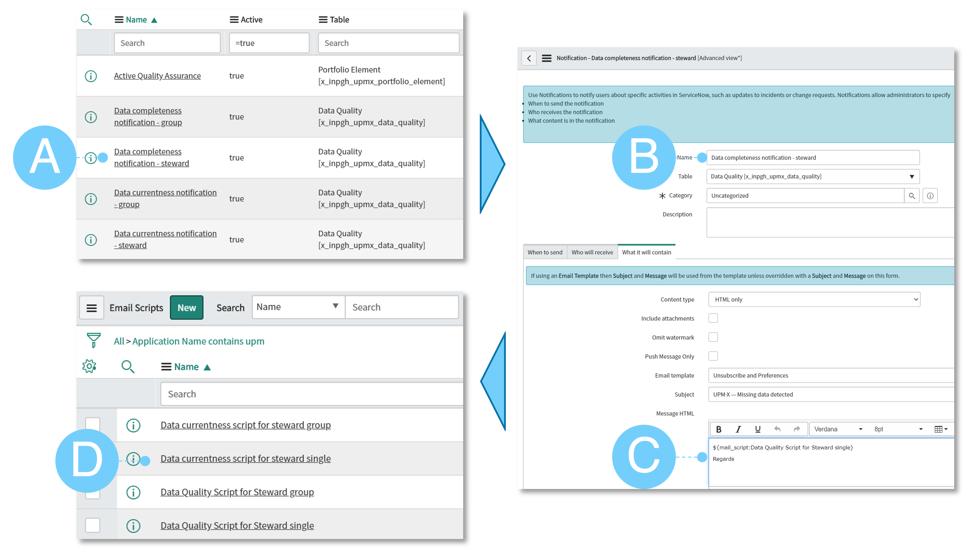Click the back arrow in the Notification header

529,58
